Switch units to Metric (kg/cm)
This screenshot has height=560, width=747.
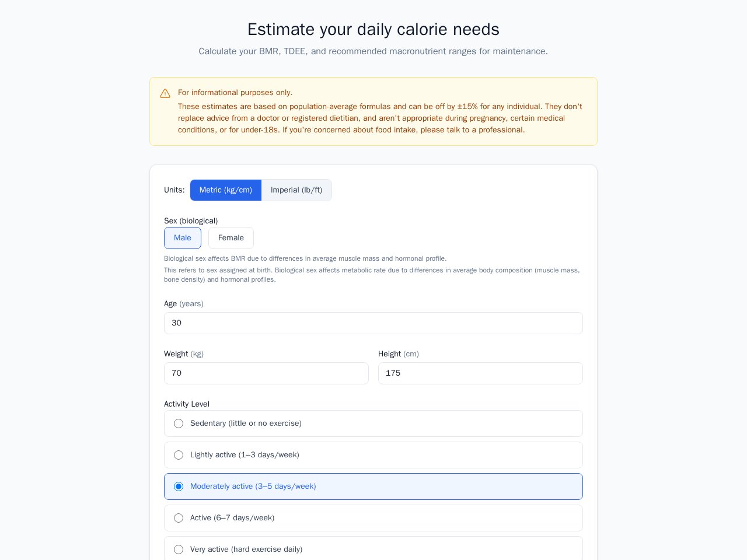pyautogui.click(x=226, y=190)
